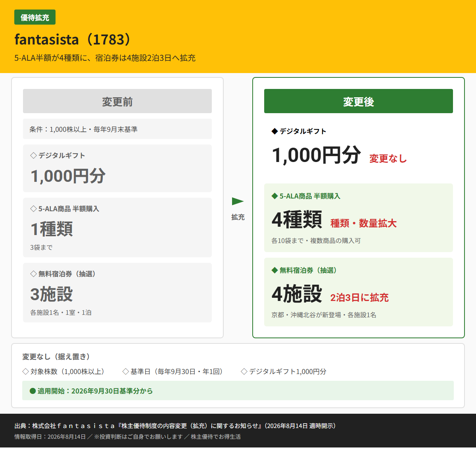Click 1,000円分 value in 変更前 panel
Screen dimensions: 476x457
(x=68, y=176)
